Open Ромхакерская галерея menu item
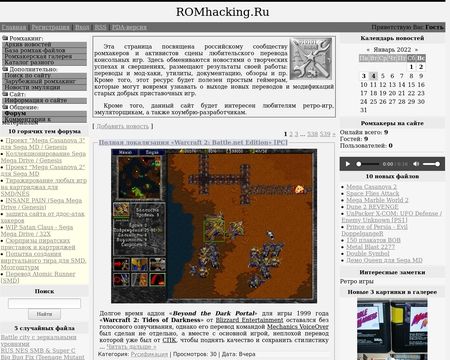The height and width of the screenshot is (360, 450). [44, 56]
